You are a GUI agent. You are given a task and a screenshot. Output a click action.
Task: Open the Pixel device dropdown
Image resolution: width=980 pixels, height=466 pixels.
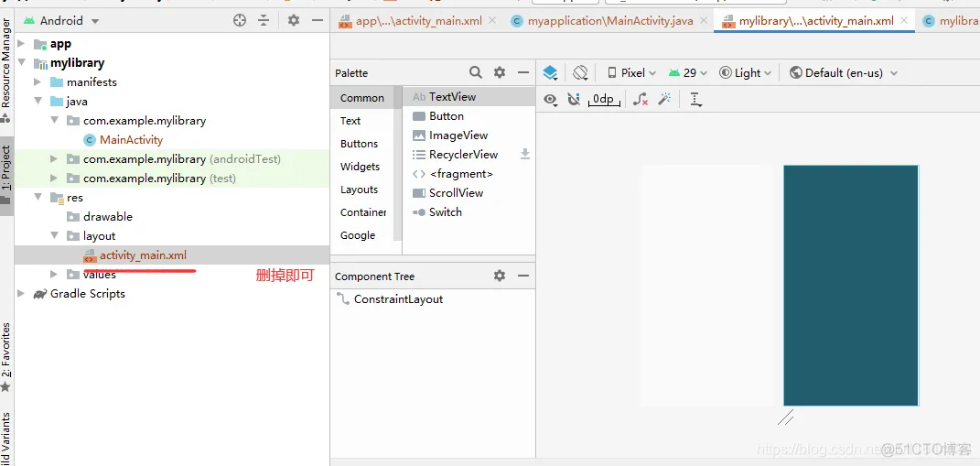point(632,73)
